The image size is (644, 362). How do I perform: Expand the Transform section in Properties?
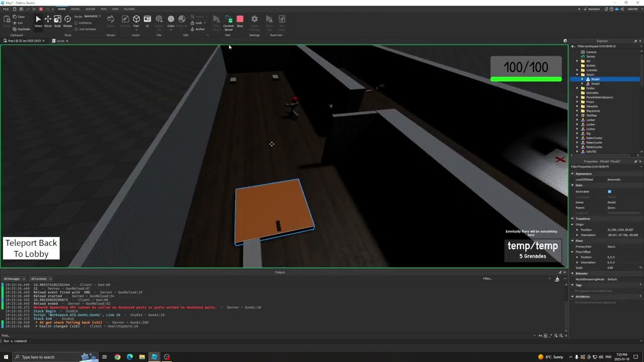click(x=573, y=218)
